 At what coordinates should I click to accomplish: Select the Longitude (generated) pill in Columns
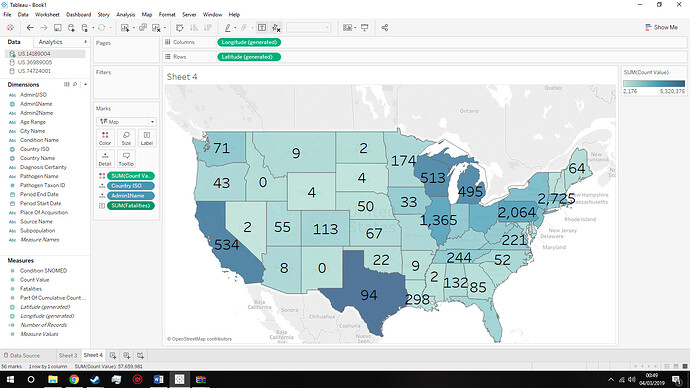(x=249, y=42)
